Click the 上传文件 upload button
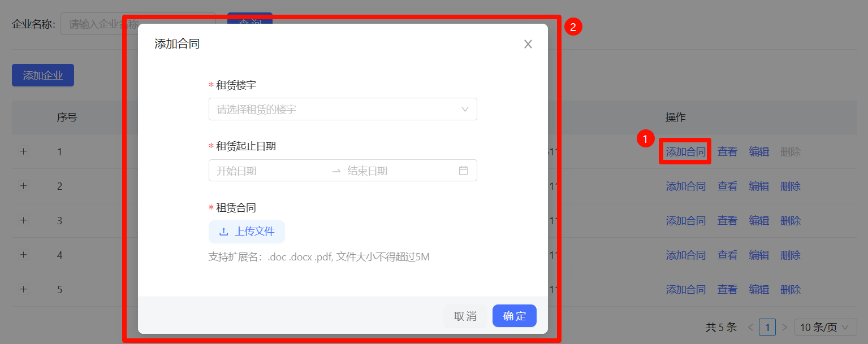 (247, 232)
